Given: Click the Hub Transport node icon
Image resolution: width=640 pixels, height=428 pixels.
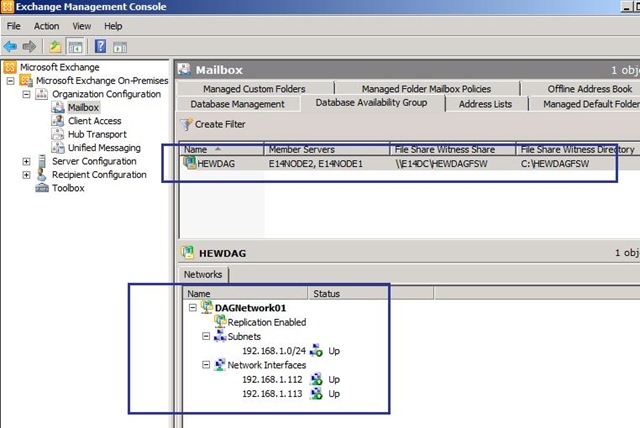Looking at the screenshot, I should (x=58, y=134).
